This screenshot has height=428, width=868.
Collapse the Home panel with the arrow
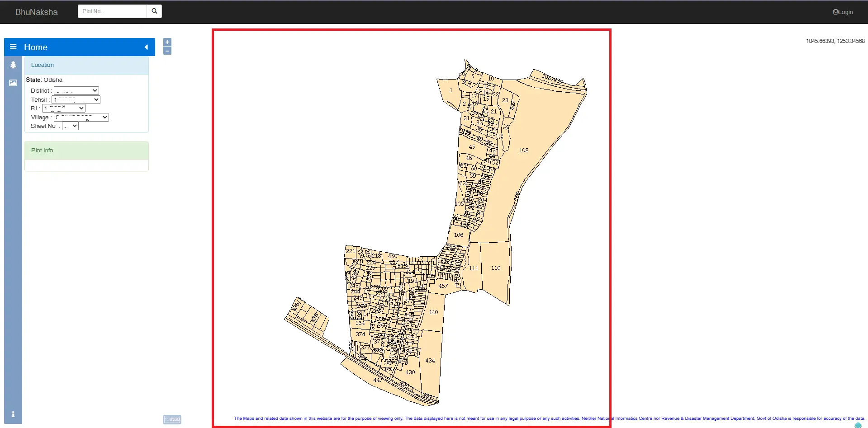[x=146, y=47]
